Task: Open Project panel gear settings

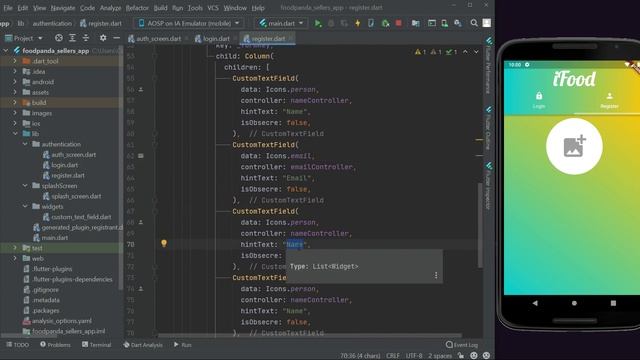Action: [103, 38]
